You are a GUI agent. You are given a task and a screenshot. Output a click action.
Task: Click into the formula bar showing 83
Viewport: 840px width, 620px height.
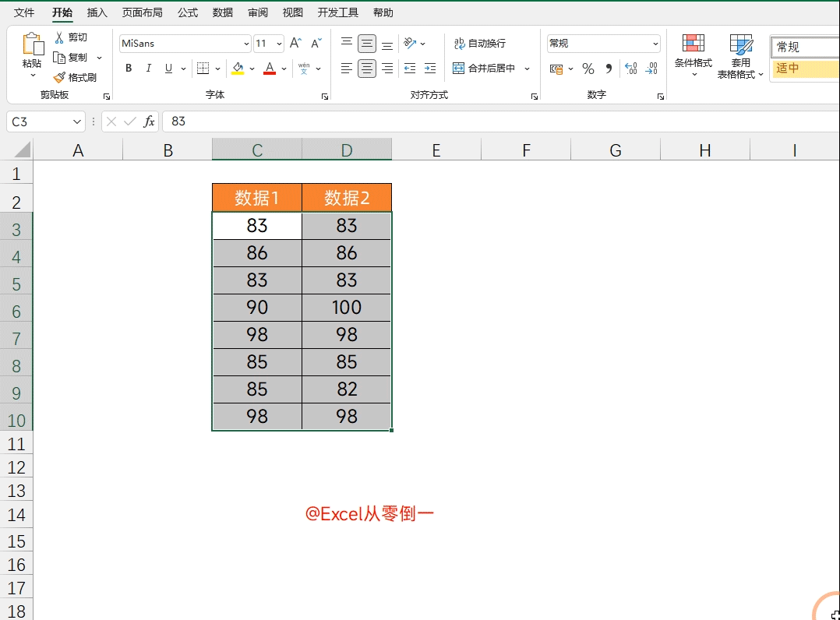click(501, 122)
